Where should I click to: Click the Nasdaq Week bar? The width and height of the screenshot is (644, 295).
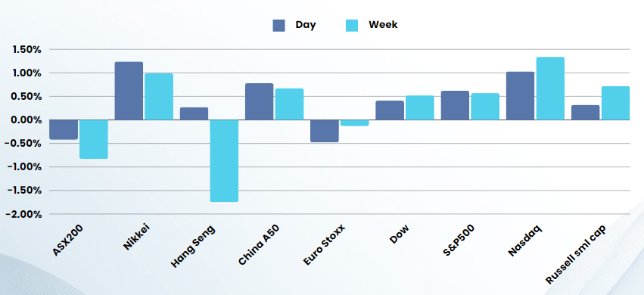click(550, 88)
